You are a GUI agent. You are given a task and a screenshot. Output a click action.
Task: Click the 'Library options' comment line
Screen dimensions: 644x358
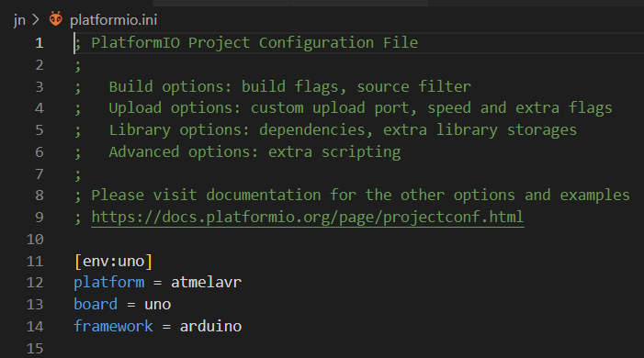click(x=326, y=130)
